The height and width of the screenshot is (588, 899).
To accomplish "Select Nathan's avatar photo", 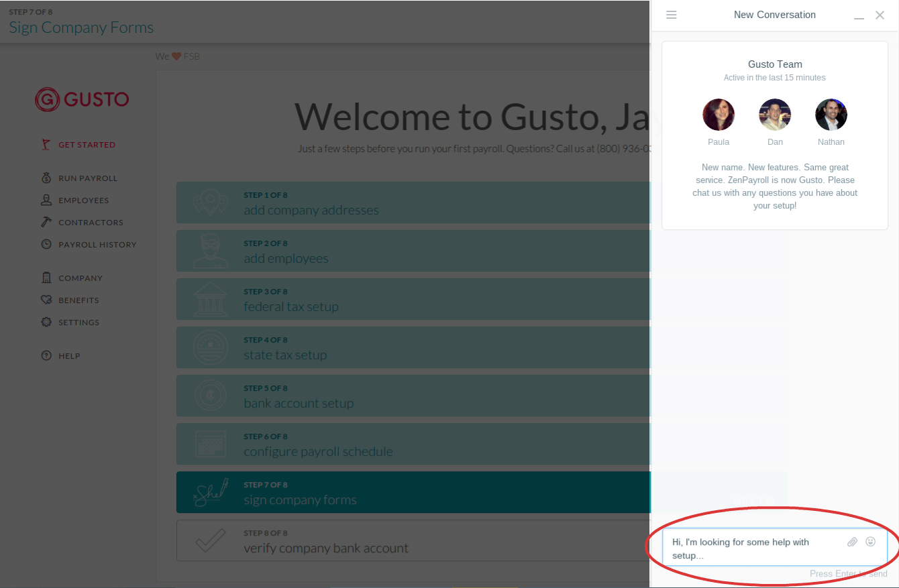I will pos(831,115).
